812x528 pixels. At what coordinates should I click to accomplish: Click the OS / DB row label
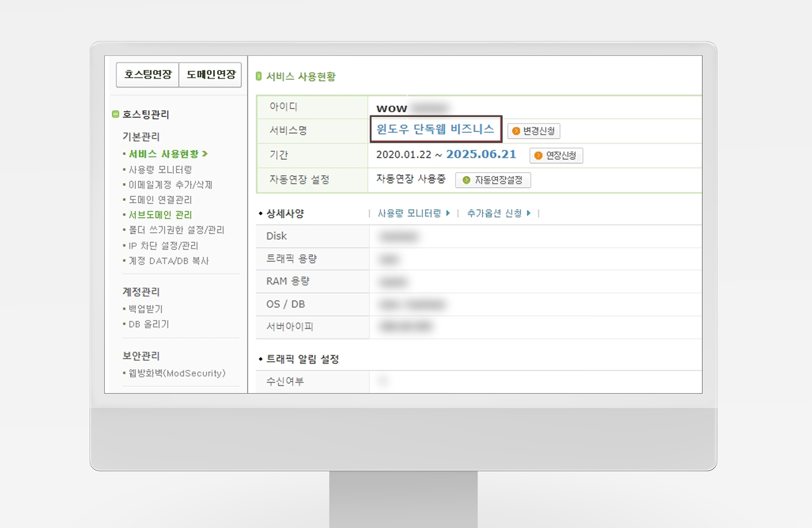(285, 304)
